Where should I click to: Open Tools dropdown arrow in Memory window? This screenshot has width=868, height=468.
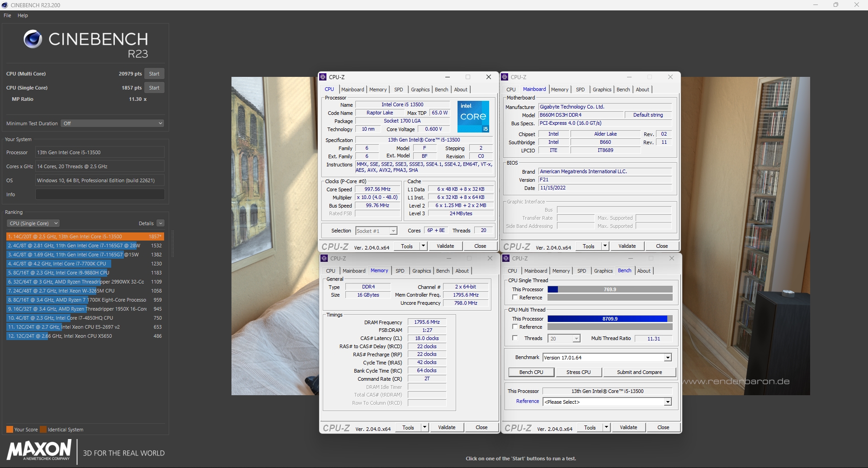(x=425, y=427)
